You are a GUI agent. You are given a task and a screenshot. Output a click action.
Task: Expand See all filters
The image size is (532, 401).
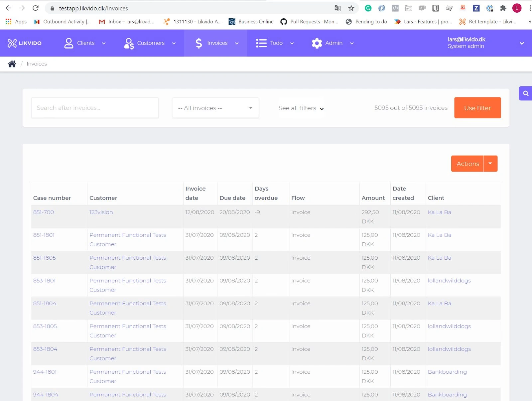[301, 108]
